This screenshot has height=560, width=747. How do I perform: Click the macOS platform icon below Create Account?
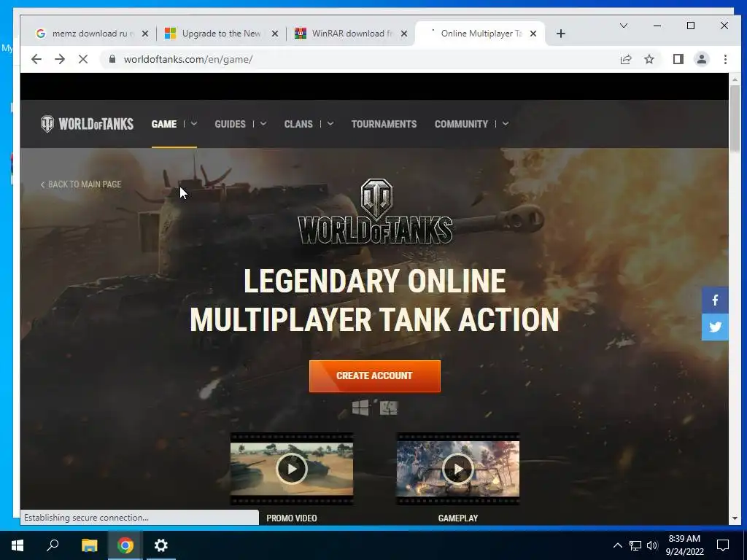click(x=388, y=408)
